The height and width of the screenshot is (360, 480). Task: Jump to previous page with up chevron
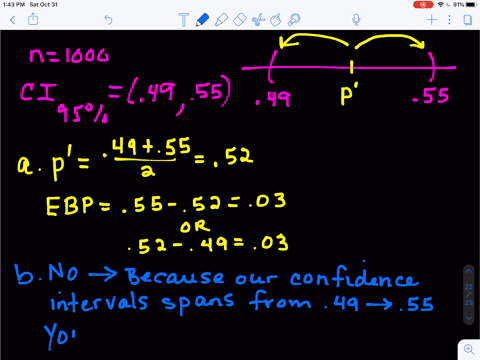pos(469,271)
